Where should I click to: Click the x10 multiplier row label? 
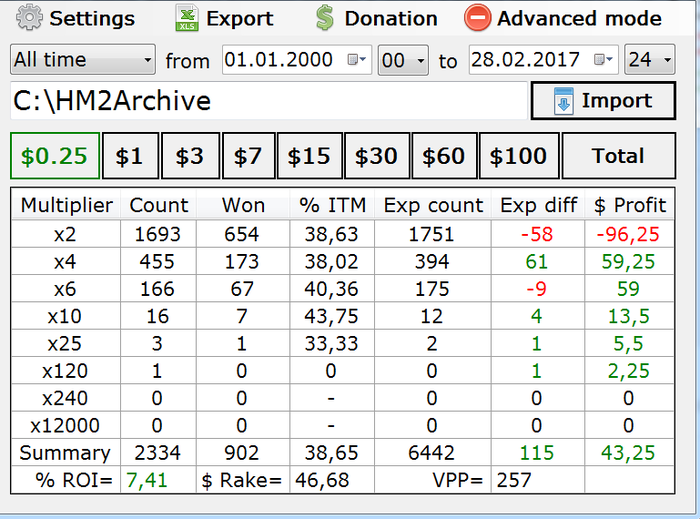coord(65,316)
